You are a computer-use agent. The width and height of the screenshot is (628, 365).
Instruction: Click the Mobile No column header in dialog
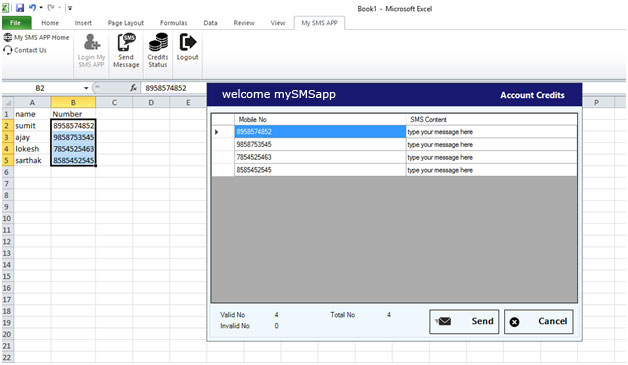pyautogui.click(x=320, y=119)
